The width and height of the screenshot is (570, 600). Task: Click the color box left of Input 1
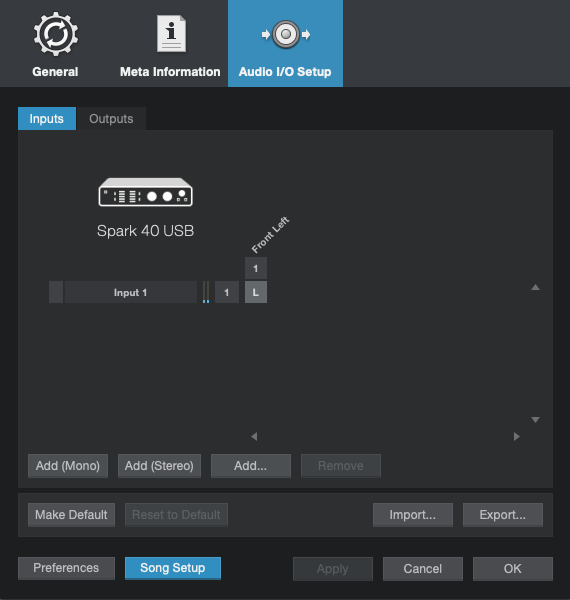point(56,292)
